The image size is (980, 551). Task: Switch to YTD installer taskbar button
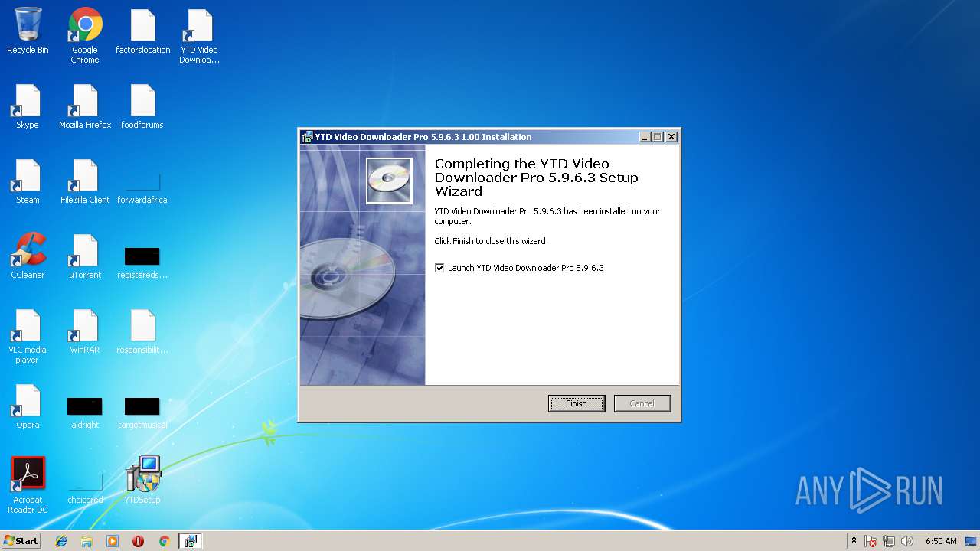(x=191, y=541)
